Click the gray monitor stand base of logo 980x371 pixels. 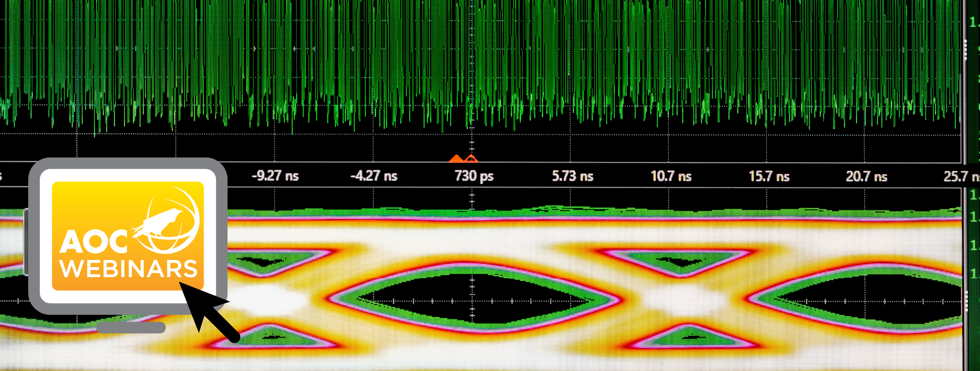tap(131, 328)
